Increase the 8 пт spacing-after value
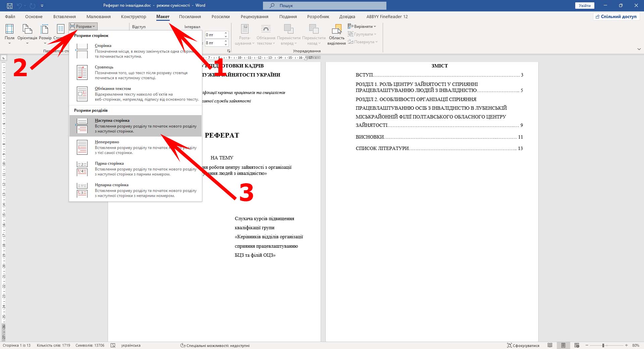Screen dimensions: 644x349 coord(226,41)
